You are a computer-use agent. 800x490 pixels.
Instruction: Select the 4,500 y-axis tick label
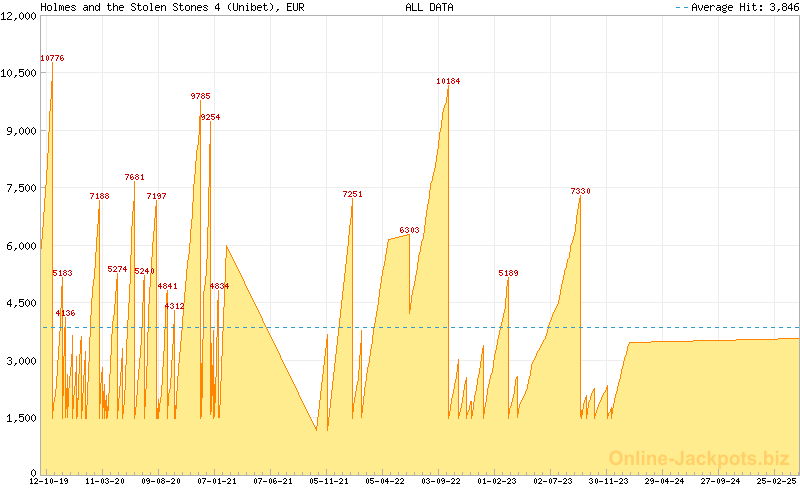pos(22,303)
